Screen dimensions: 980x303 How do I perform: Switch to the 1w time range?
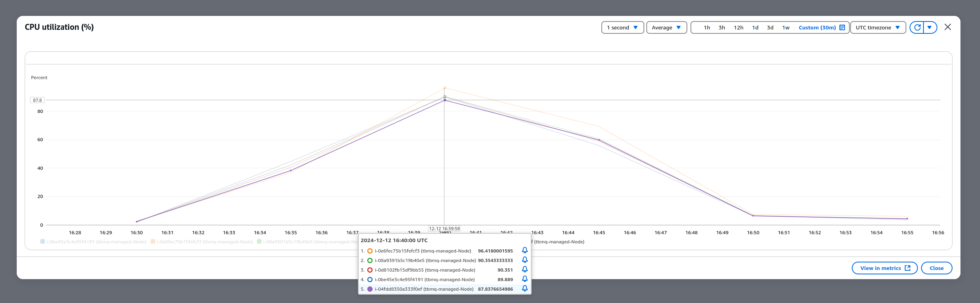point(786,27)
